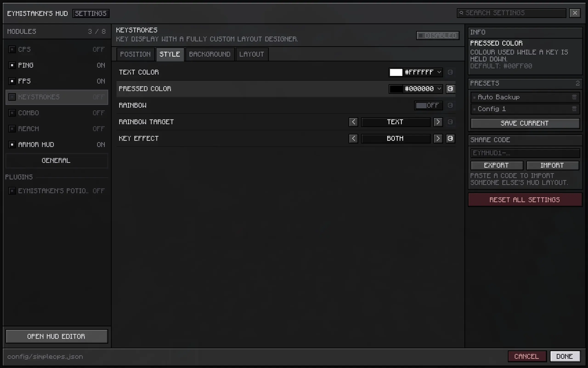This screenshot has height=368, width=588.
Task: Click the config/simplecps.json path text
Action: (45, 356)
